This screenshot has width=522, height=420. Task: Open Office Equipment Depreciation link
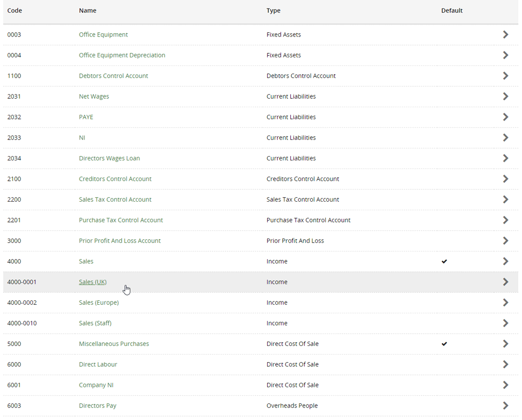(x=122, y=55)
